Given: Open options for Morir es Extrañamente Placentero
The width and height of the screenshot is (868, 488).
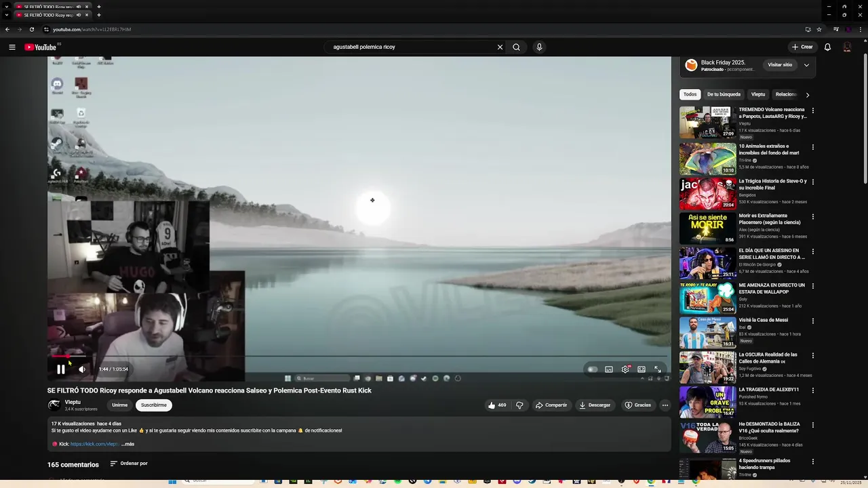Looking at the screenshot, I should pyautogui.click(x=813, y=217).
